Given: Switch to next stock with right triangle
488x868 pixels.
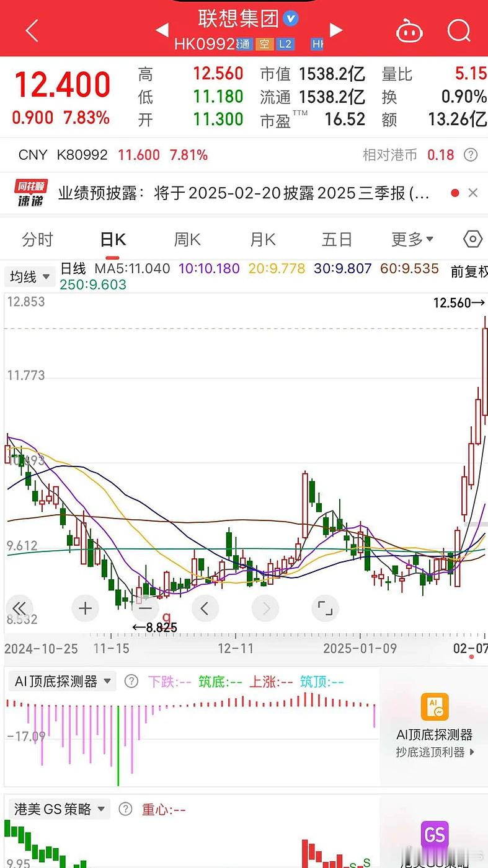Looking at the screenshot, I should point(335,30).
